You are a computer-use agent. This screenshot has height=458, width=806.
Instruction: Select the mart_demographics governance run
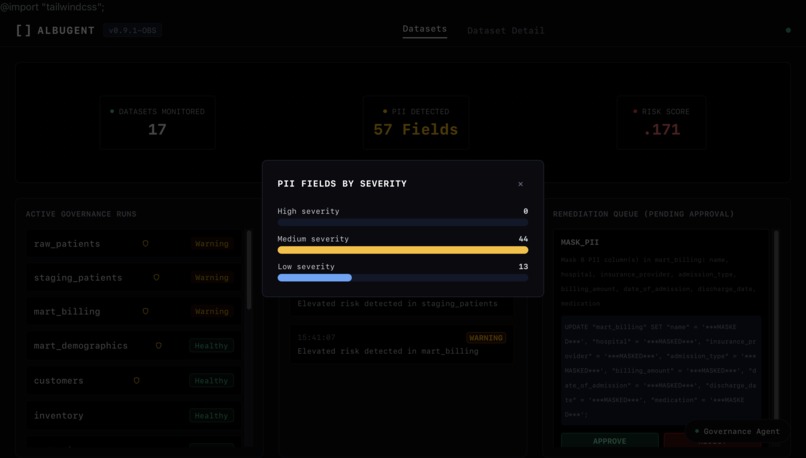133,345
